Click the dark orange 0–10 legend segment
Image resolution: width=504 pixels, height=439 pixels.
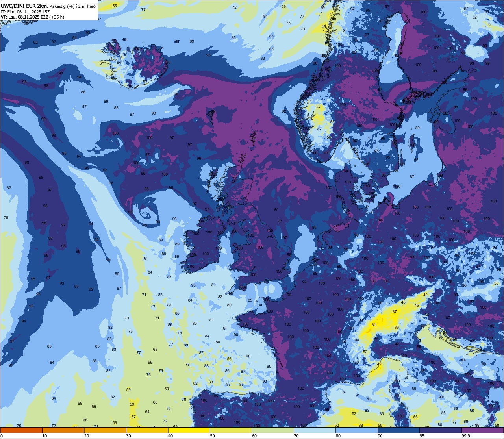click(x=21, y=430)
